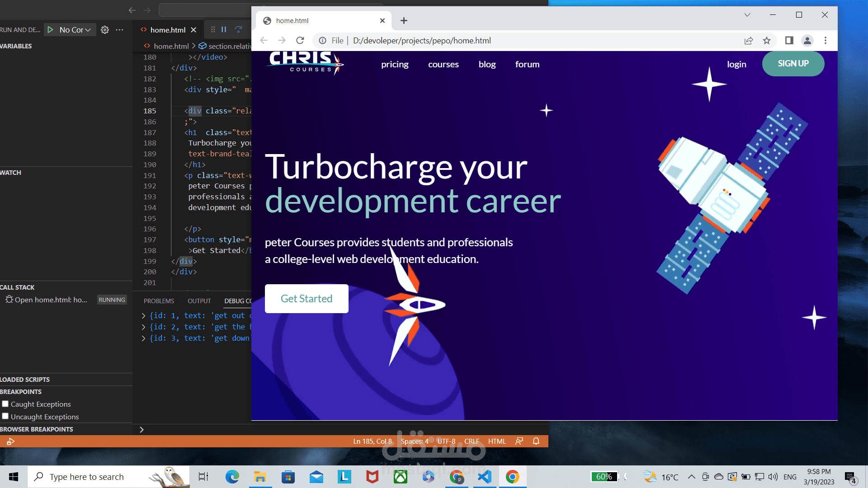
Task: Select the home.html editor tab in VS Code
Action: [168, 30]
